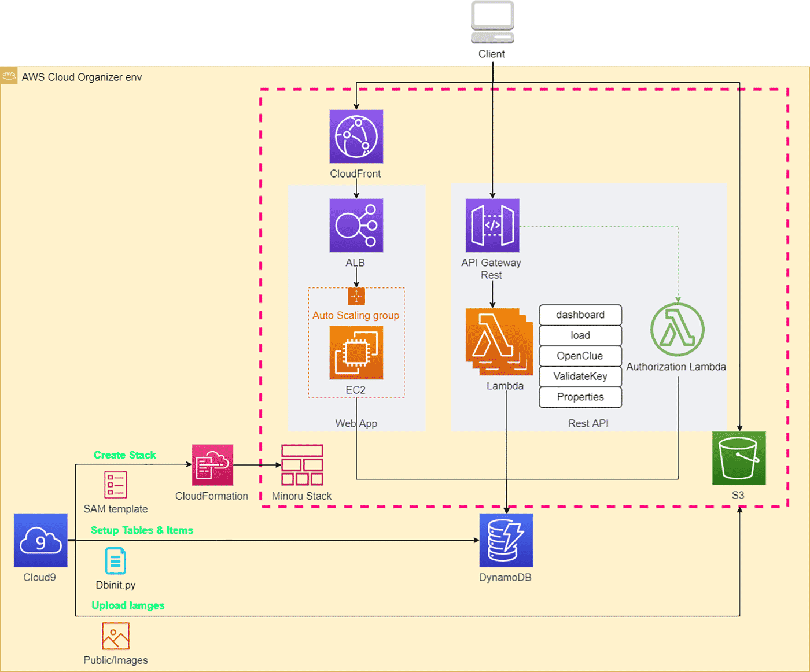This screenshot has width=810, height=672.
Task: Select the 'Public/Images' label text
Action: (116, 660)
